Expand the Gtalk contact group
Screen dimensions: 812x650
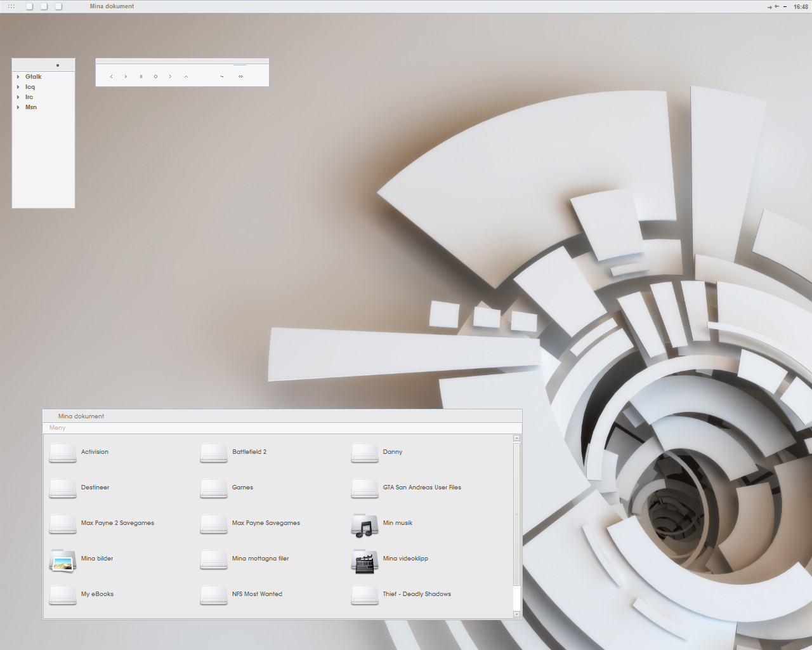point(18,77)
